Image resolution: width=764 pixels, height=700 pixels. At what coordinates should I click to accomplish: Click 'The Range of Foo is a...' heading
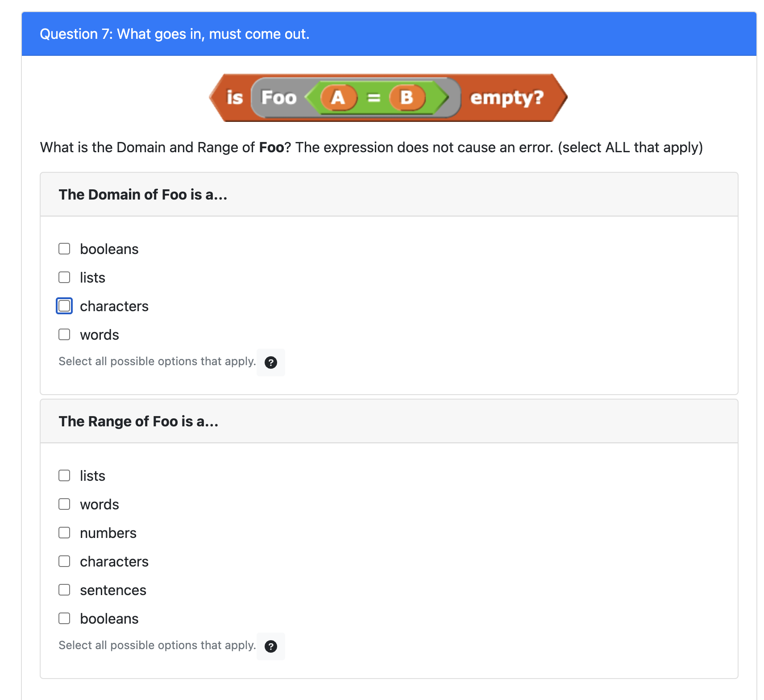(138, 421)
